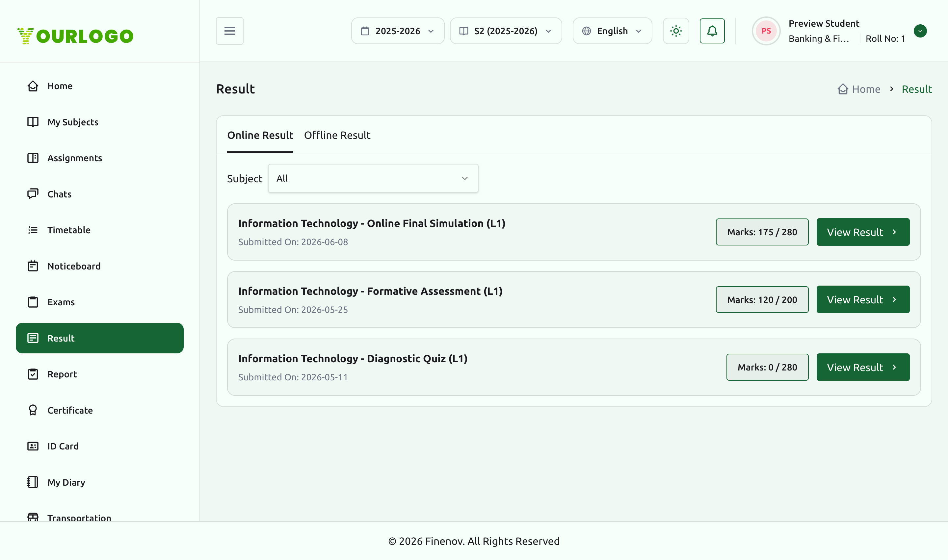Image resolution: width=948 pixels, height=560 pixels.
Task: Click the calendar icon in year selector
Action: tap(365, 31)
